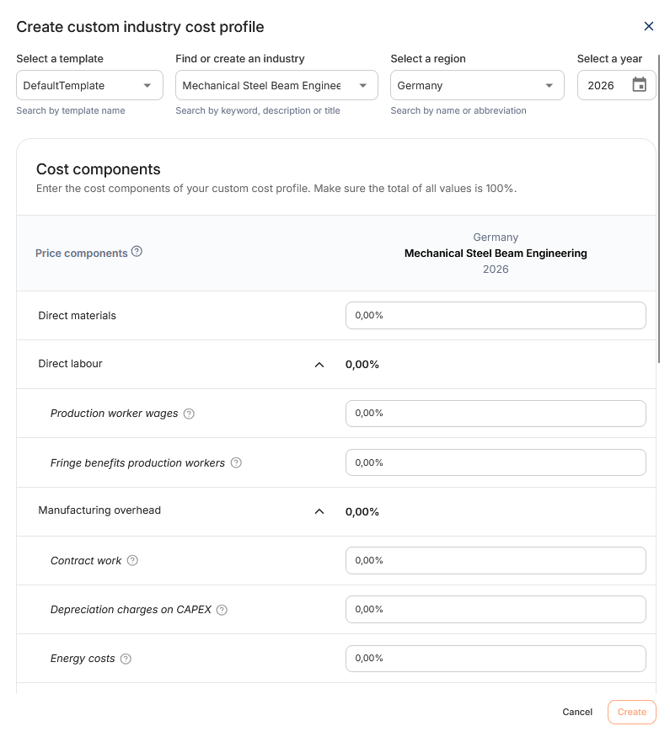Click the year field showing 2026
This screenshot has height=737, width=670.
click(x=616, y=85)
